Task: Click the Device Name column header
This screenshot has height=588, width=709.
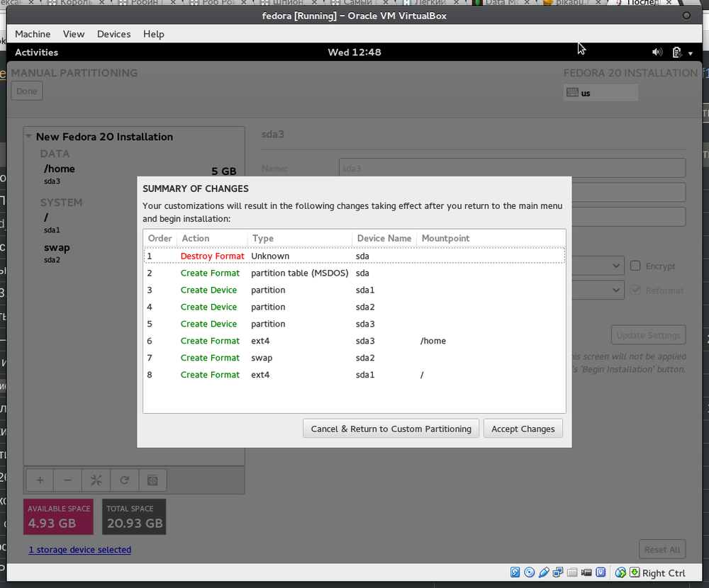Action: coord(384,239)
